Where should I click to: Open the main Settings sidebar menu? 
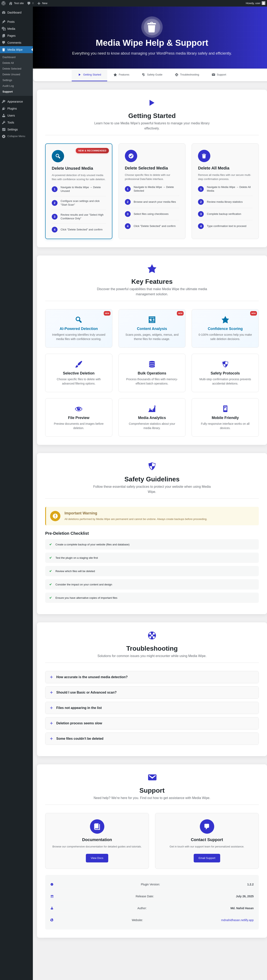pos(16,129)
